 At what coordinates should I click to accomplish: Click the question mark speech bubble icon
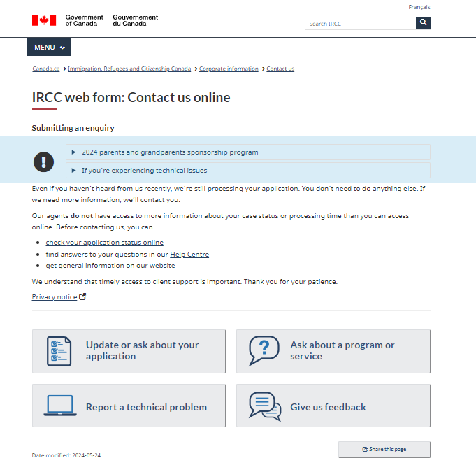pyautogui.click(x=264, y=351)
